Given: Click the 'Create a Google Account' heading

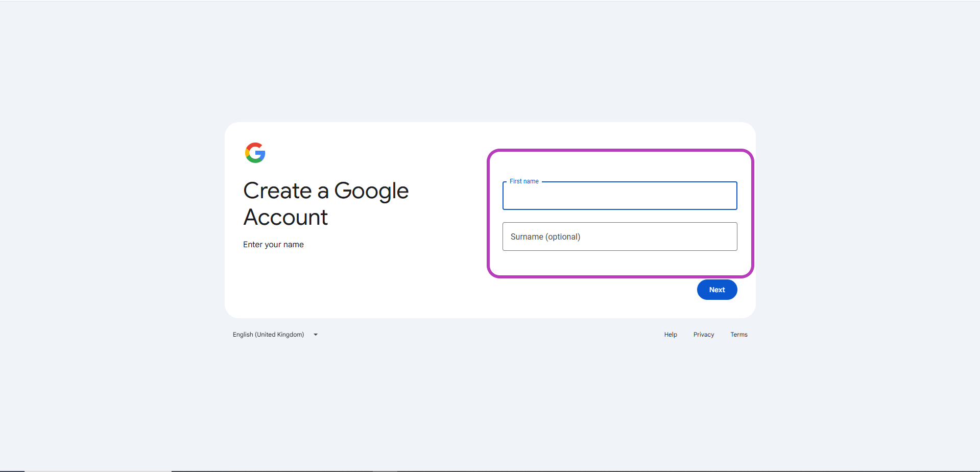Looking at the screenshot, I should (x=325, y=204).
